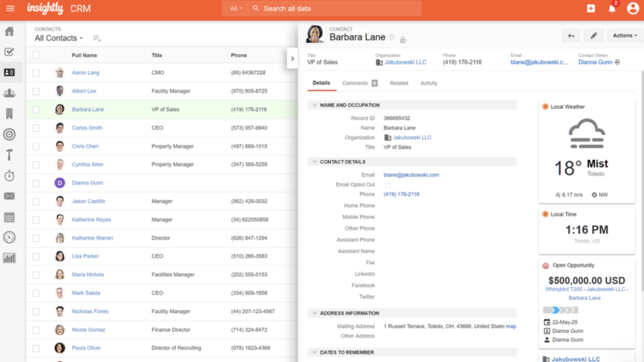Screen dimensions: 644x362
Task: Open the Opportunities target icon in sidebar
Action: [9, 134]
